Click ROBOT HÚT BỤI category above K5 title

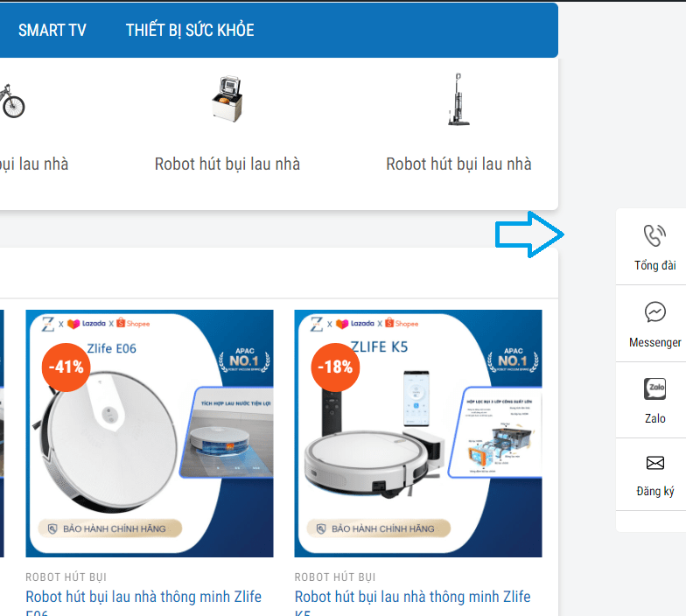335,577
